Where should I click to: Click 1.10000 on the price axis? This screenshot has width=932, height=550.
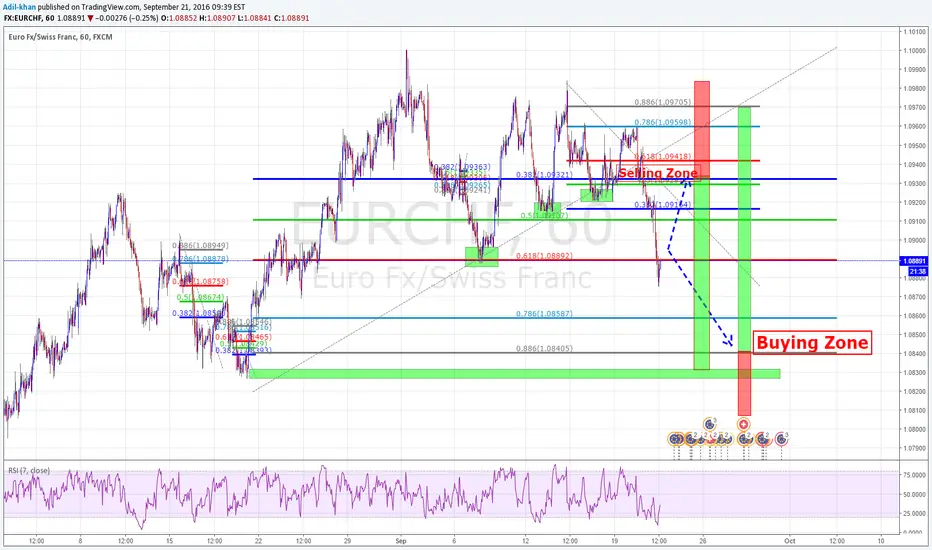coord(914,51)
